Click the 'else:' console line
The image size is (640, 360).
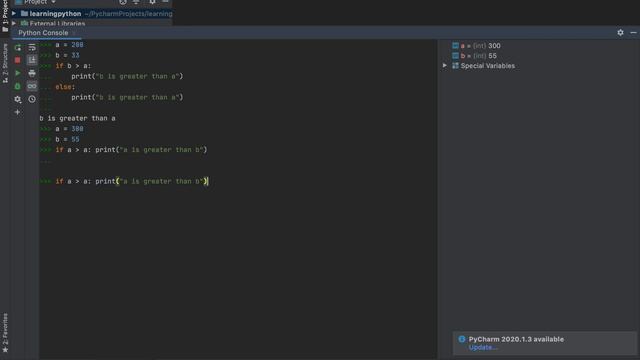tap(65, 87)
